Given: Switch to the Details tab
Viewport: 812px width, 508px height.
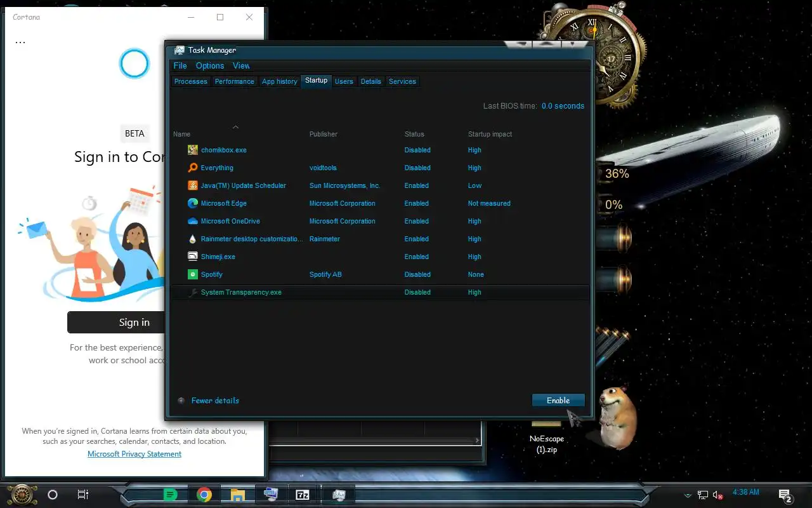Looking at the screenshot, I should click(x=370, y=81).
